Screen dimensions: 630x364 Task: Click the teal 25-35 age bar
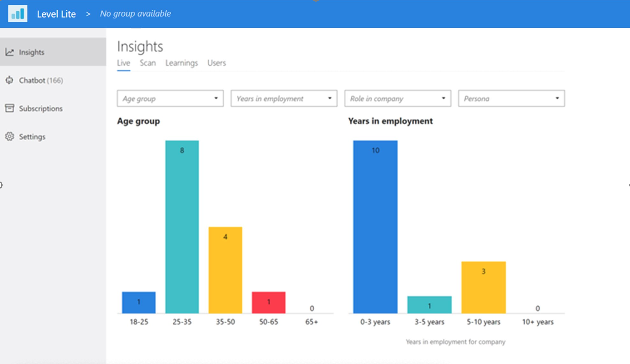[182, 227]
